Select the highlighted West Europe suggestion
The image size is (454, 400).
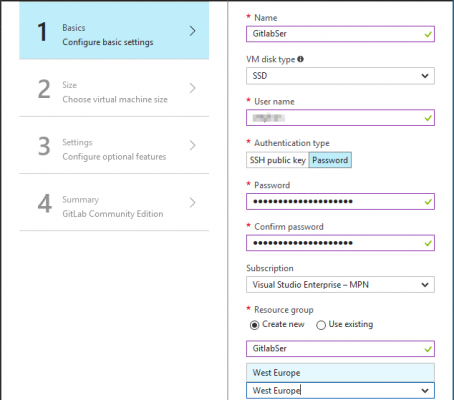(x=340, y=373)
